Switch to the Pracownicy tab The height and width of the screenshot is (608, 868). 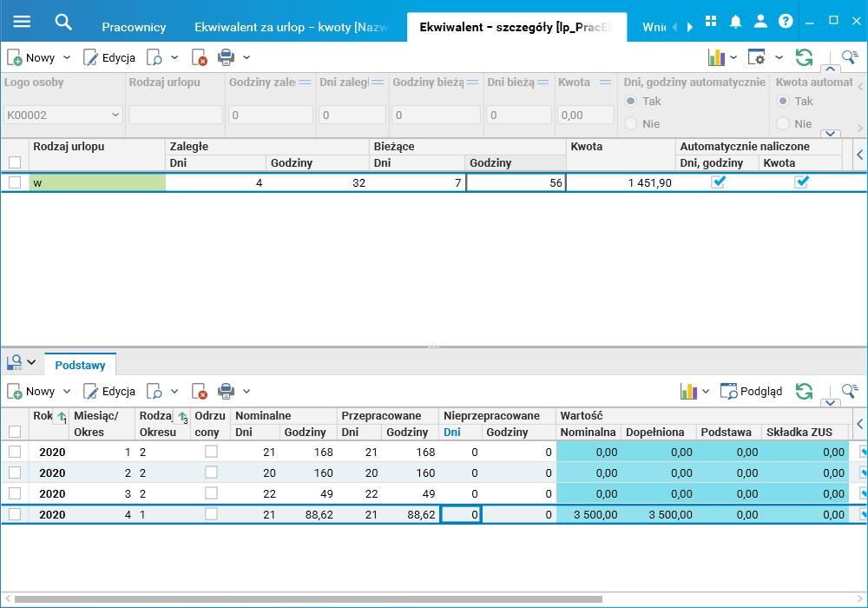click(x=134, y=27)
